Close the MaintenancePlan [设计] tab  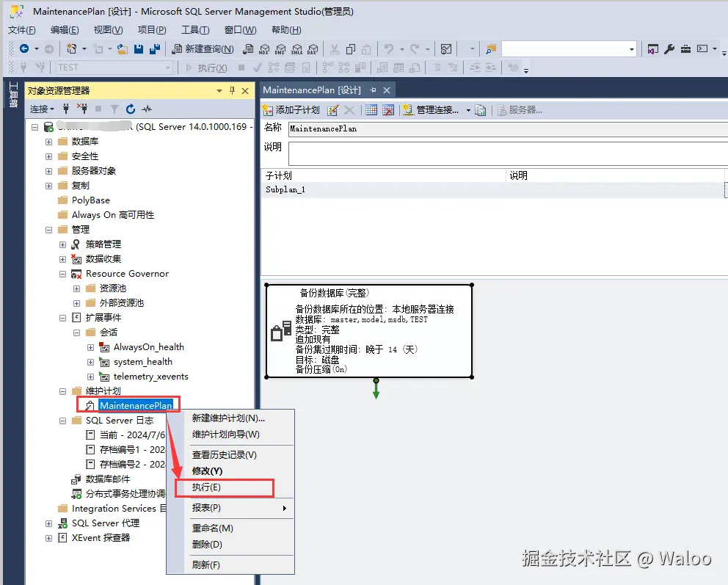[386, 90]
